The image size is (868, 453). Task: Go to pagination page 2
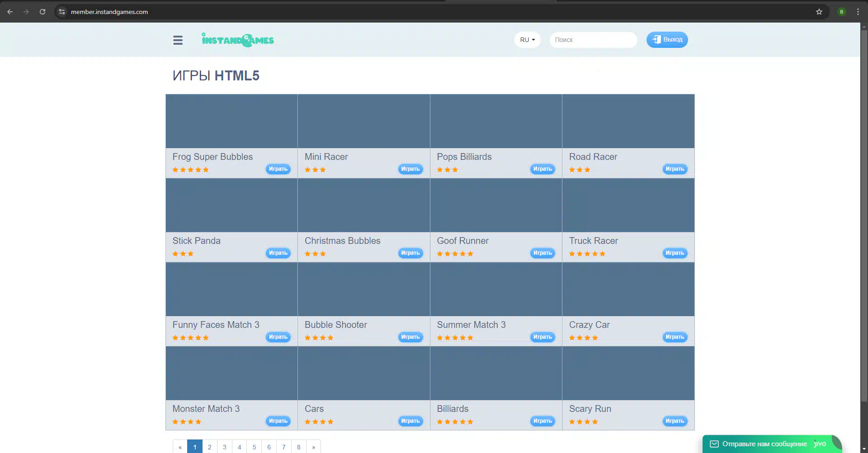[x=210, y=447]
